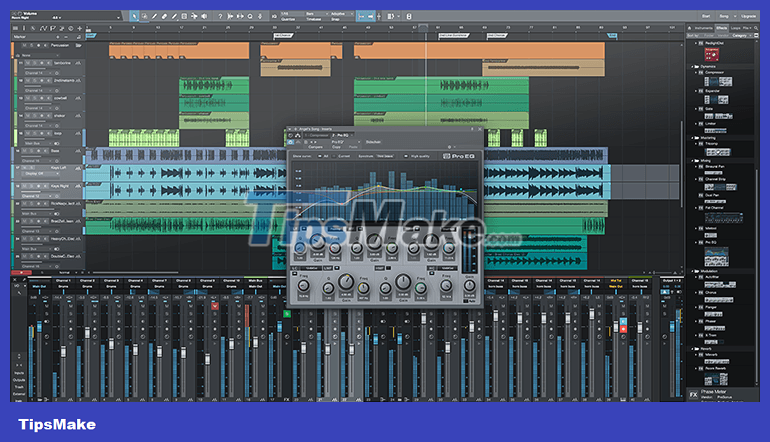Click the browser home icon
770x442 pixels.
(689, 28)
